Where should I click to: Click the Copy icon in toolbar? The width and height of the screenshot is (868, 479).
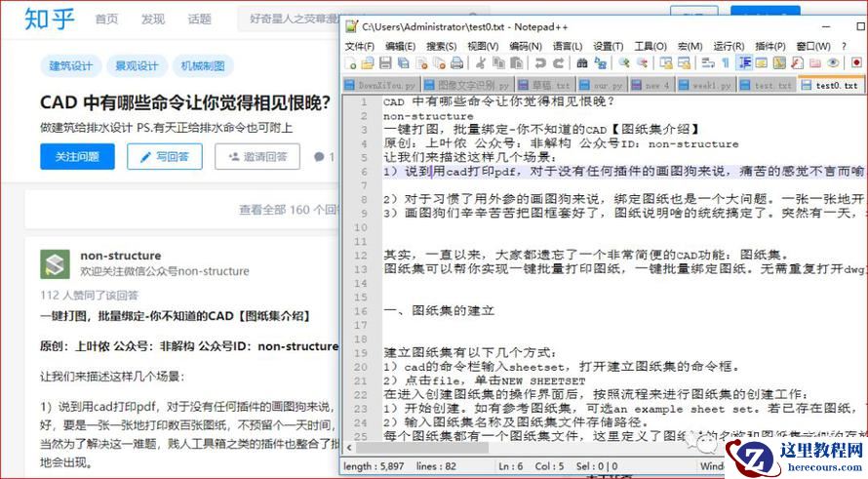(x=498, y=63)
